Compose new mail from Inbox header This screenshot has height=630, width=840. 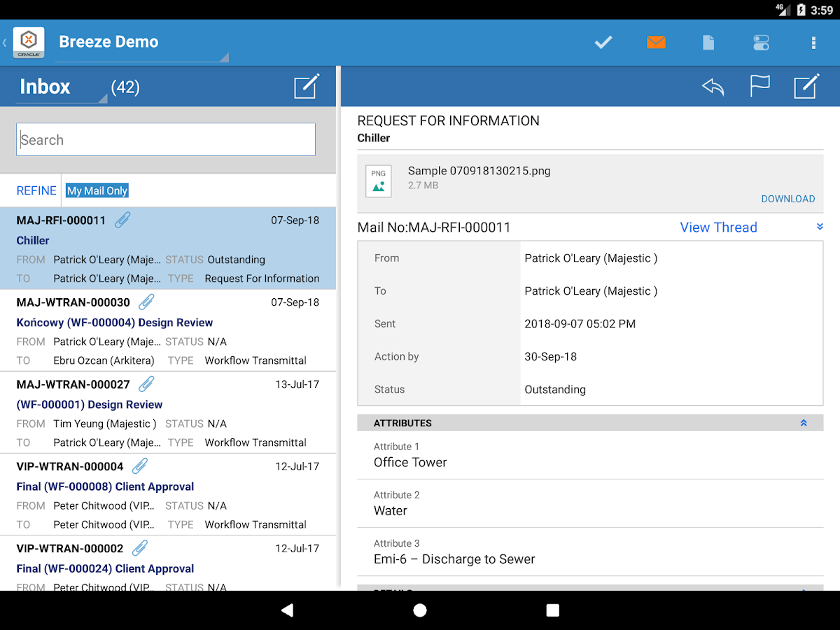[x=307, y=87]
